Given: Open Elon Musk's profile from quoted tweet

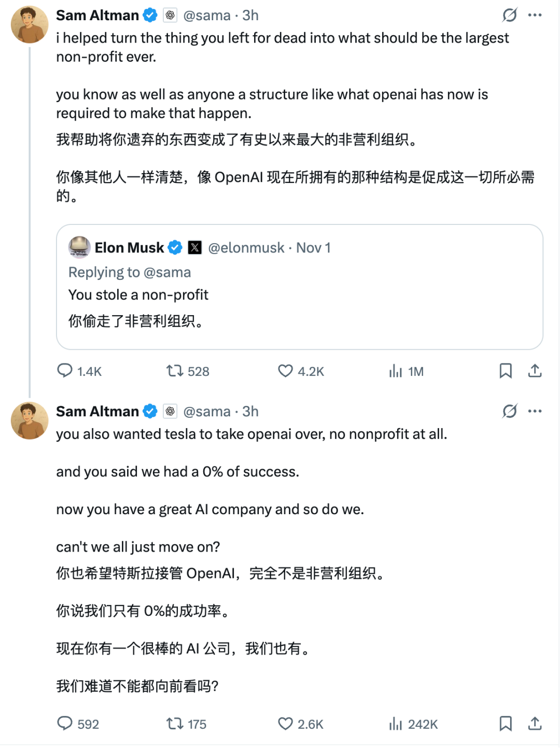Looking at the screenshot, I should tap(129, 248).
